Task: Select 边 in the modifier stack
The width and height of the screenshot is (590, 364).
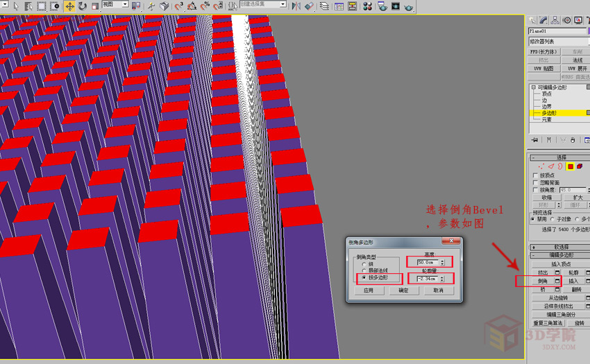Action: tap(545, 100)
